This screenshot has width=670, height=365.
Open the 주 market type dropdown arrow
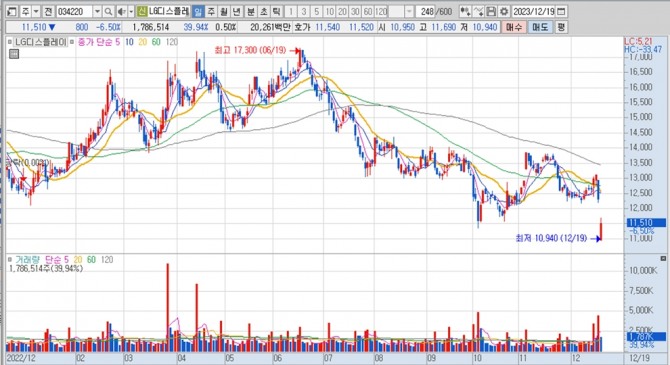[x=36, y=12]
